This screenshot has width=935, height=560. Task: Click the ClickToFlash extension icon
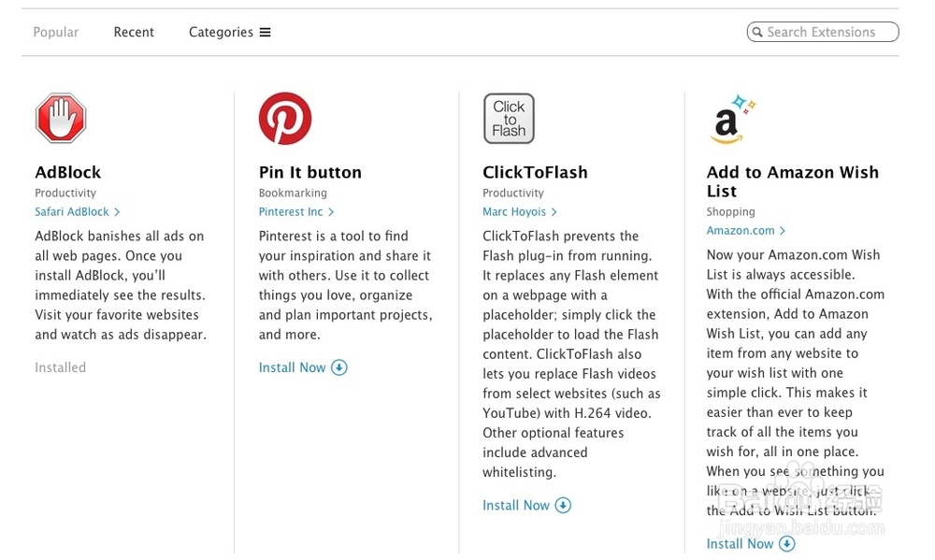[509, 118]
